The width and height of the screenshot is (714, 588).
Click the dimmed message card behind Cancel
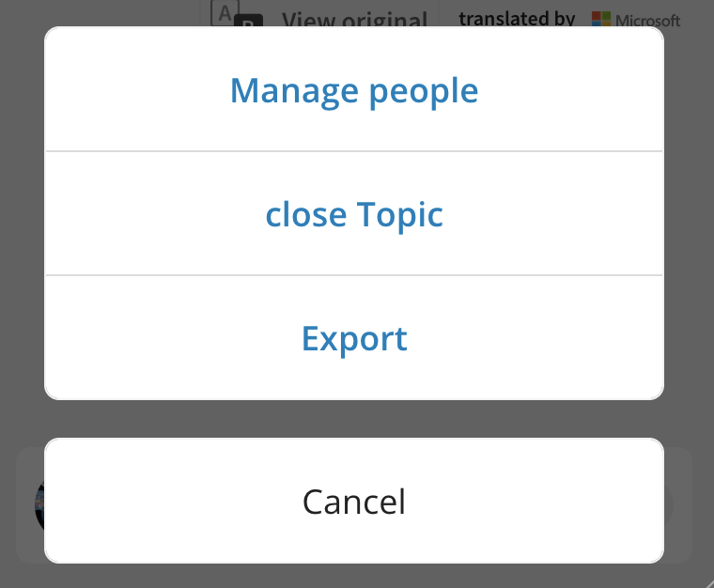tap(677, 505)
